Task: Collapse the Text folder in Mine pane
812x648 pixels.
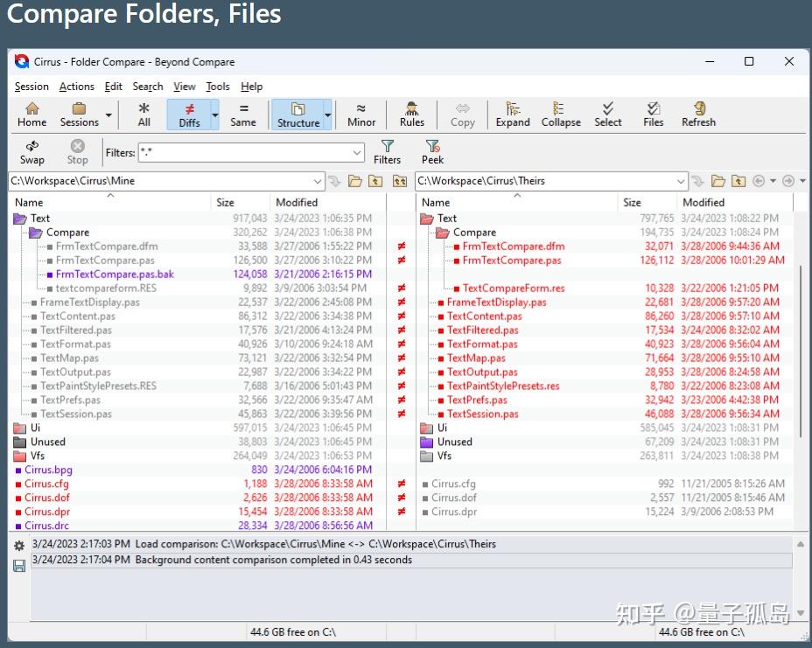Action: pos(19,219)
